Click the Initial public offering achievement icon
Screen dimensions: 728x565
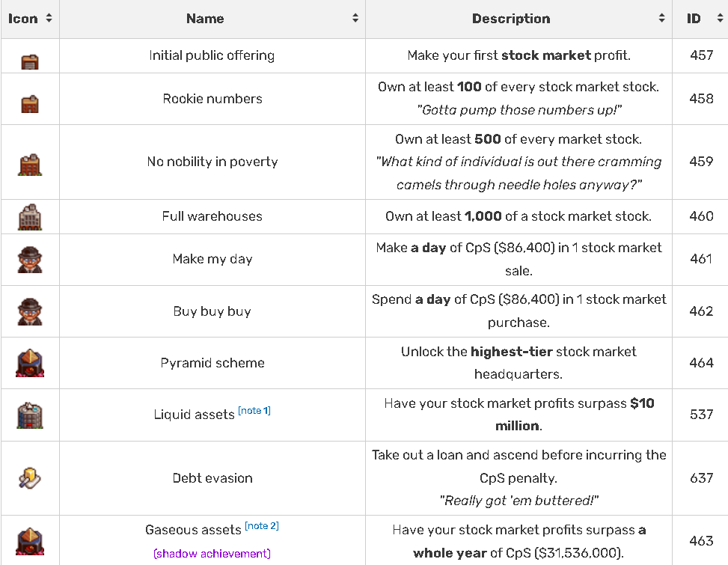[30, 61]
